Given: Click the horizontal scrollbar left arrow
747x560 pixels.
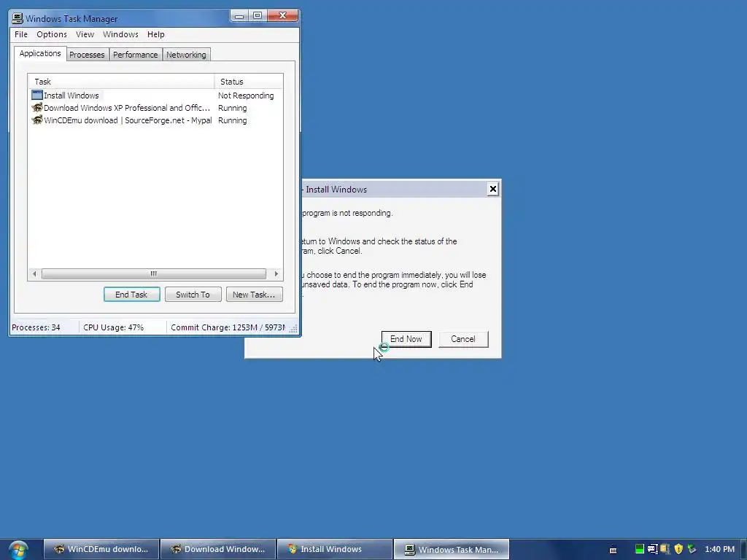Looking at the screenshot, I should (34, 274).
